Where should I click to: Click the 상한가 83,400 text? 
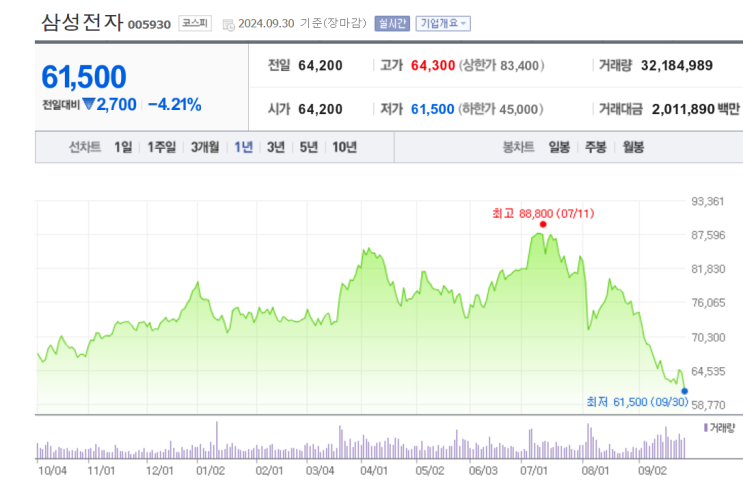(501, 65)
